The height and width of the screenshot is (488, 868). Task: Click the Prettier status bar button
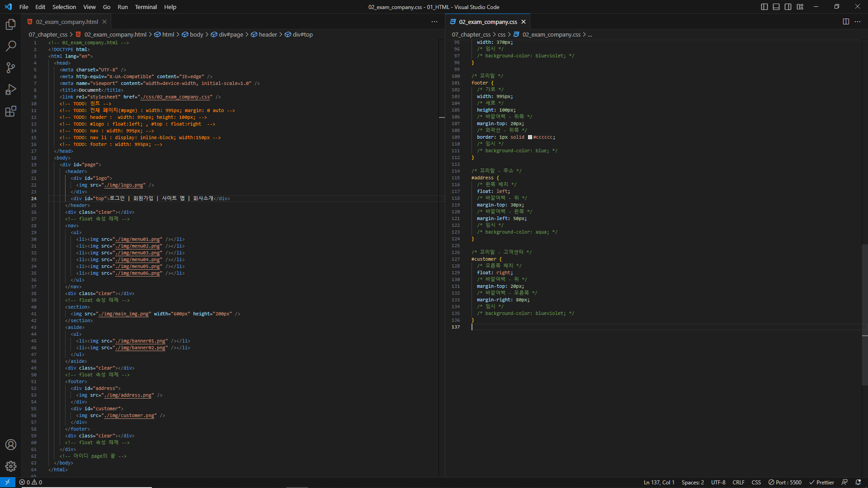[x=821, y=482]
